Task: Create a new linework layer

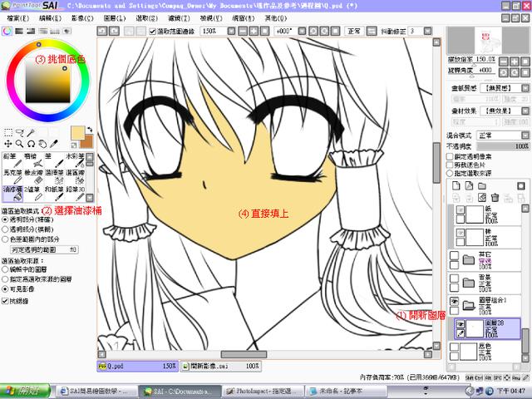Action: point(469,185)
